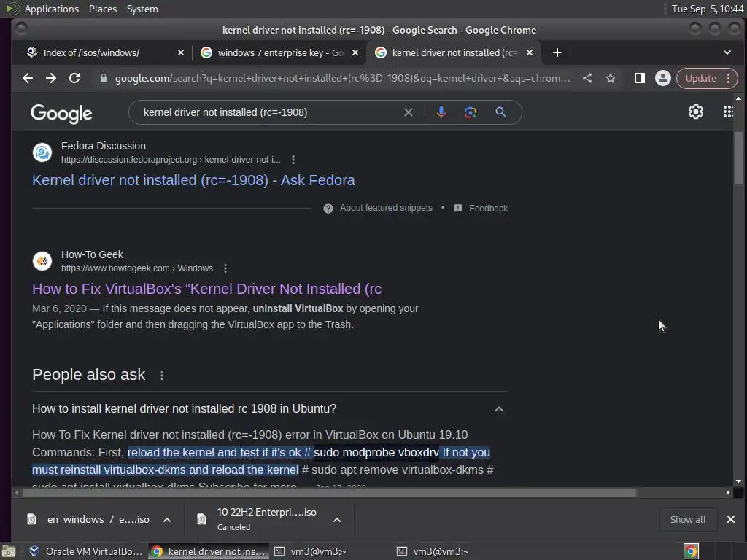
Task: Go back to previous page
Action: (x=28, y=78)
